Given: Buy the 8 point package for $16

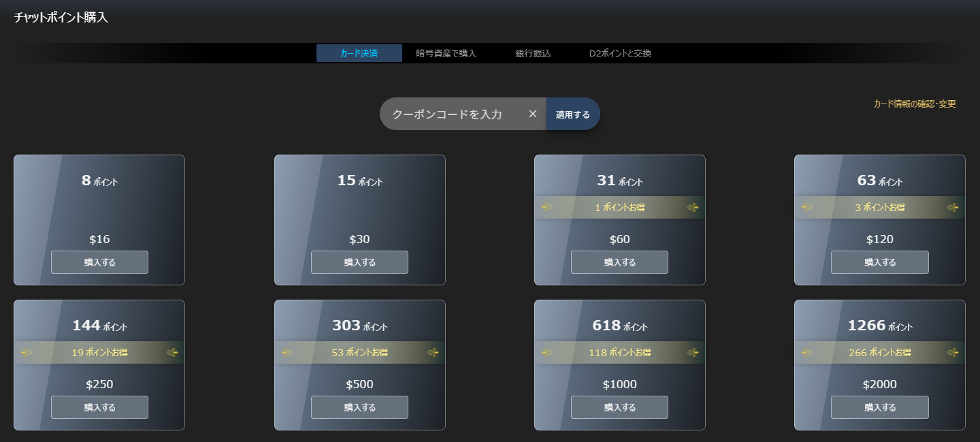Looking at the screenshot, I should [99, 262].
